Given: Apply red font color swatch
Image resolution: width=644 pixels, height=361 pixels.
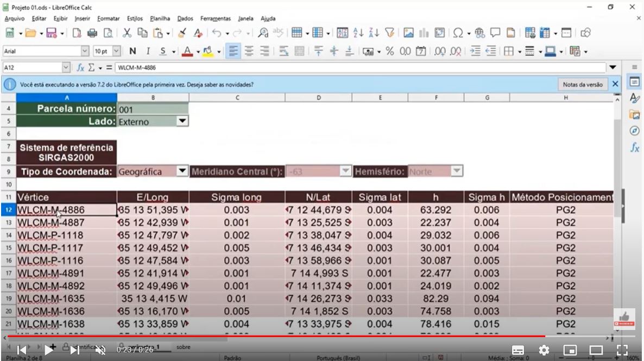Looking at the screenshot, I should (187, 52).
